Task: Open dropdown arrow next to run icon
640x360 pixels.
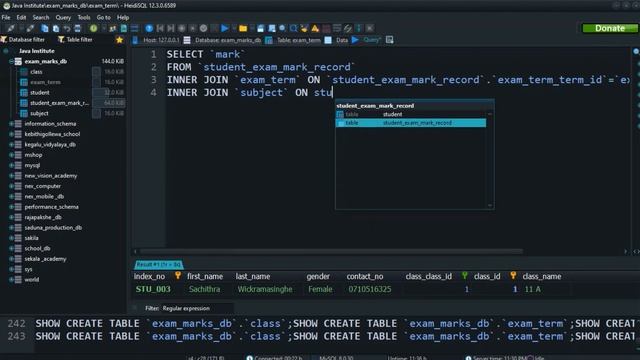Action: [x=234, y=28]
